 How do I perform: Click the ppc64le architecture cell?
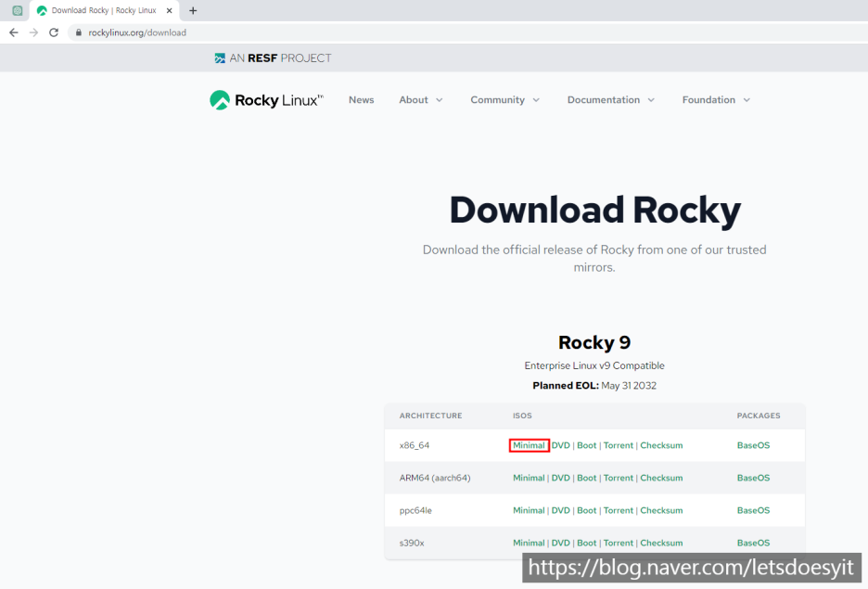(x=415, y=511)
